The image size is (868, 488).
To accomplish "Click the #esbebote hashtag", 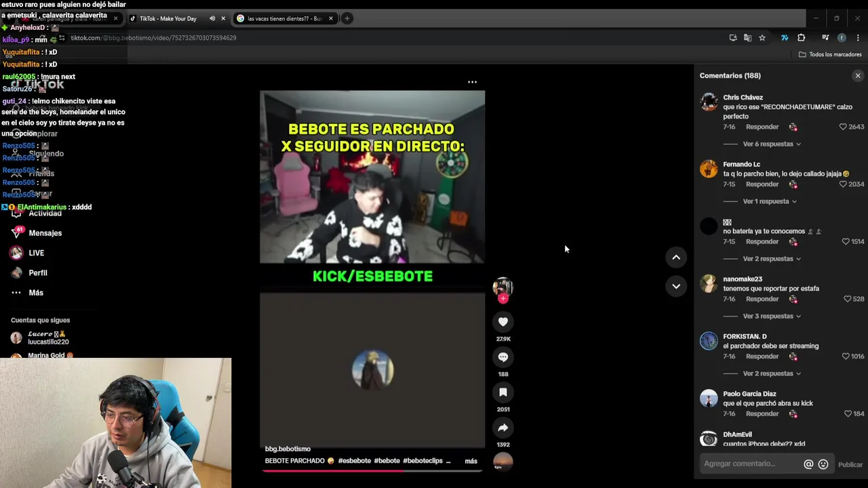I will 355,461.
